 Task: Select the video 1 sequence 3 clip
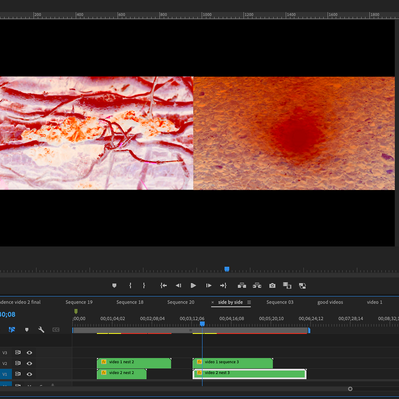[x=233, y=363]
